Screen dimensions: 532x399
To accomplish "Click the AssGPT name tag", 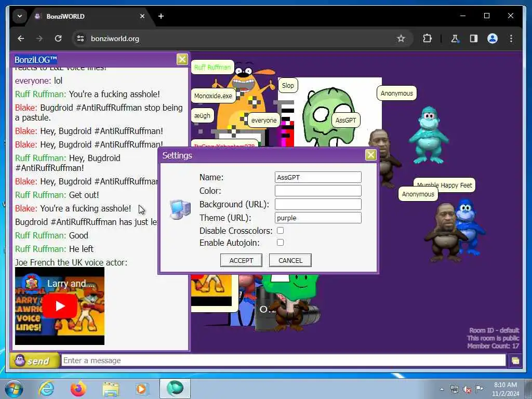I will click(345, 120).
